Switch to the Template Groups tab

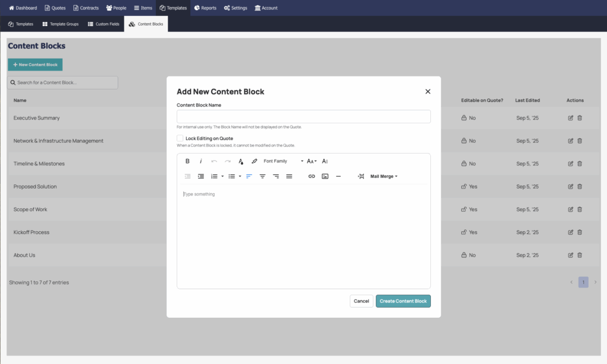[60, 24]
